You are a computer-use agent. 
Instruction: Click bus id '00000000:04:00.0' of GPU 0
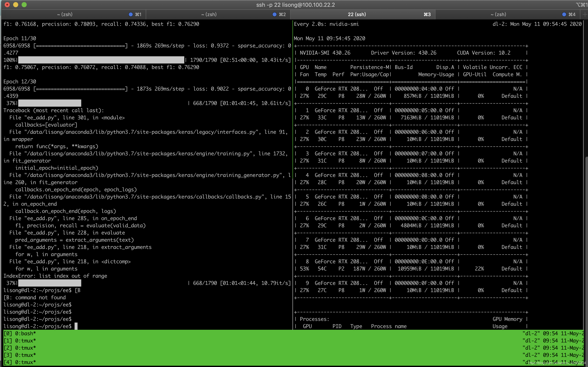point(419,89)
